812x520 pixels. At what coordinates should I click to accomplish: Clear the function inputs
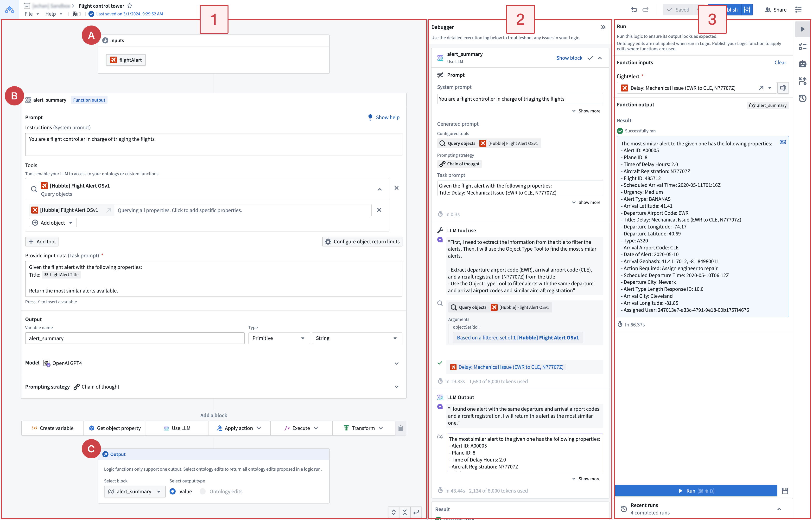point(780,62)
